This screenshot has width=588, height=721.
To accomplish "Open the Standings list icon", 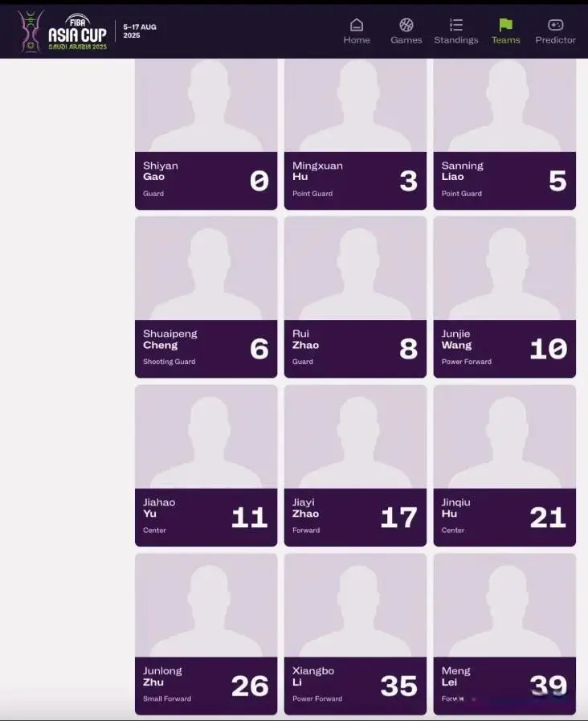I will pos(456,25).
